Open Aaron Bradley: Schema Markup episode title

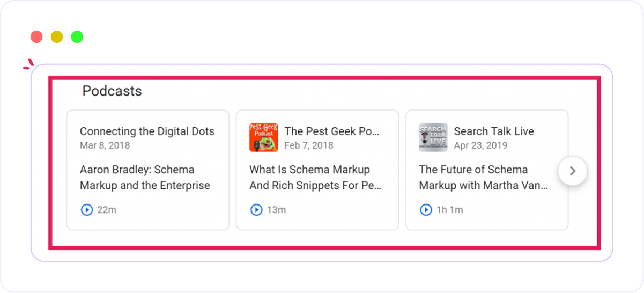pyautogui.click(x=144, y=178)
